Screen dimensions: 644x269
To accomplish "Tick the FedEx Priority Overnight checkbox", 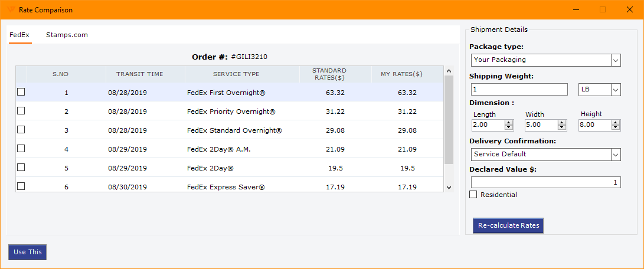I will pyautogui.click(x=21, y=110).
